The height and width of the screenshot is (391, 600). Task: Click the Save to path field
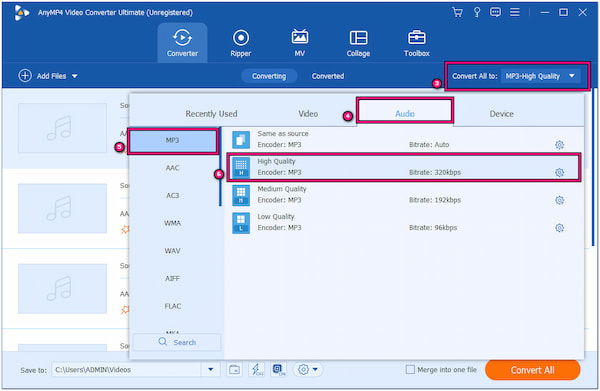tap(126, 370)
